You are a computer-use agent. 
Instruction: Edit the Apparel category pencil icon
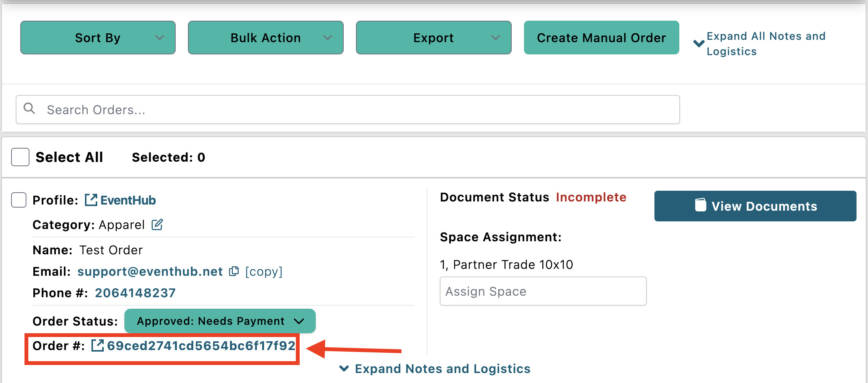[x=157, y=224]
